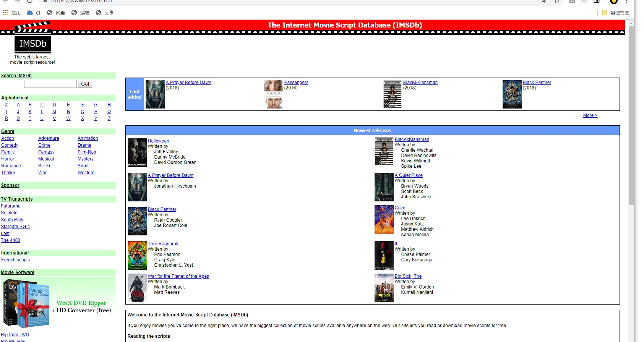Open BlacKkKlansman link in Last added
Image resolution: width=644 pixels, height=342 pixels.
[x=420, y=83]
